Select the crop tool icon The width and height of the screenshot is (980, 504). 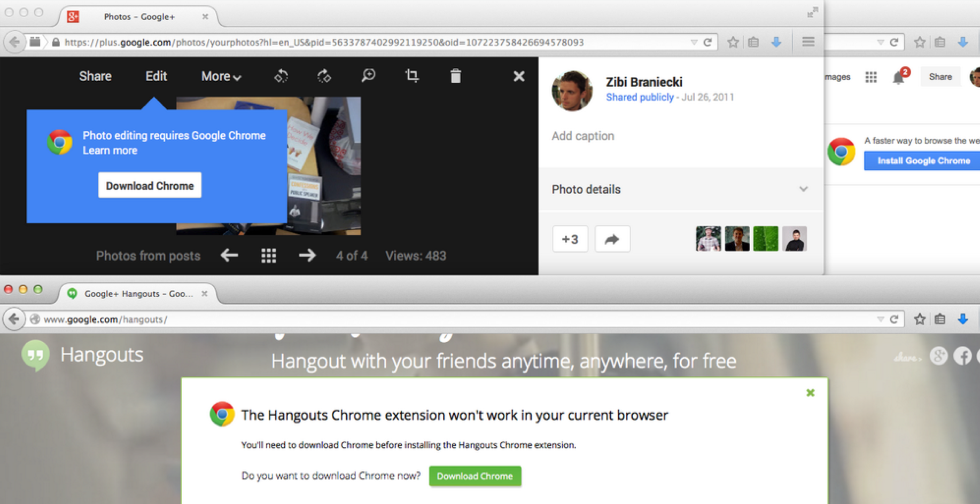point(411,76)
